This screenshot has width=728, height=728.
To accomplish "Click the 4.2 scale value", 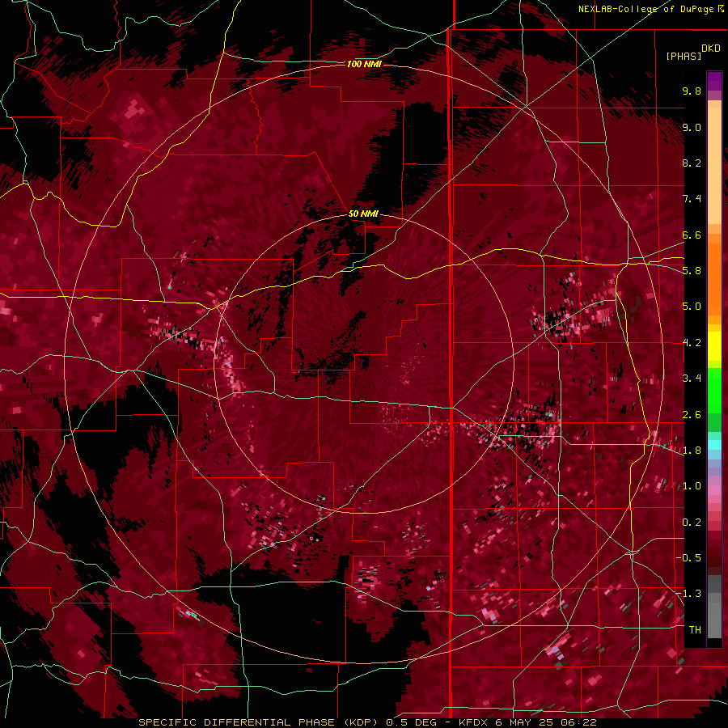I will click(692, 343).
